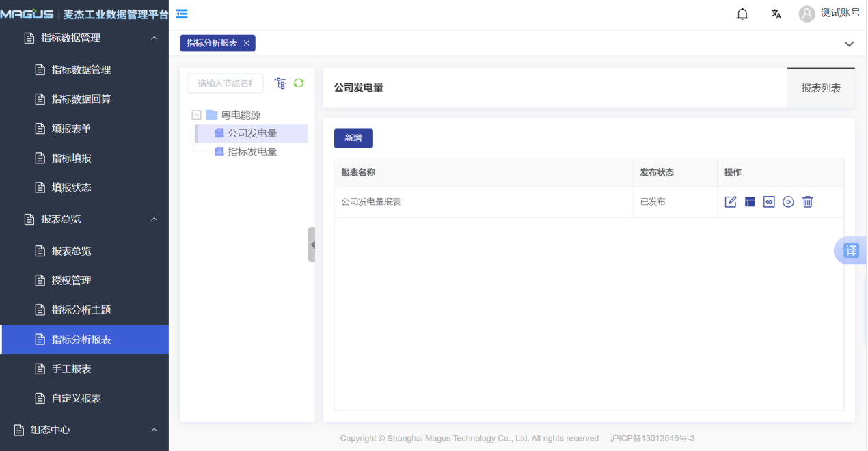Toggle the sidebar menu collapse icon

coord(182,14)
